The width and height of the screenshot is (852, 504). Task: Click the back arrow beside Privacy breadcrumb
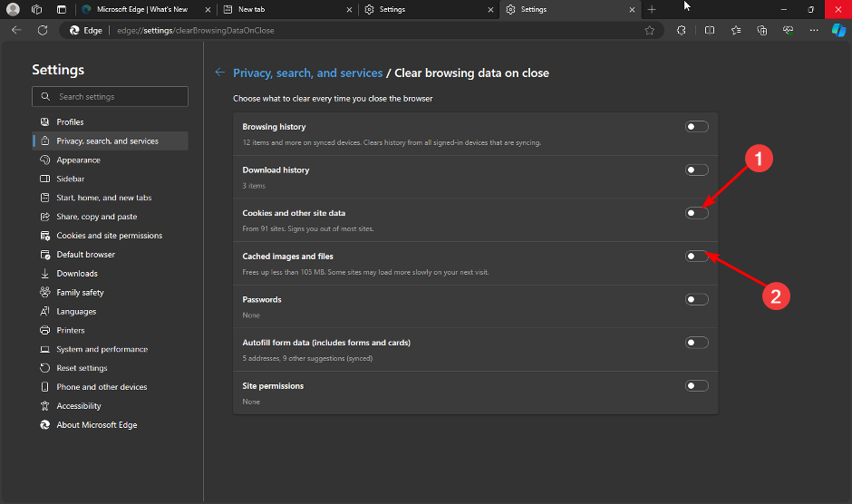coord(219,73)
